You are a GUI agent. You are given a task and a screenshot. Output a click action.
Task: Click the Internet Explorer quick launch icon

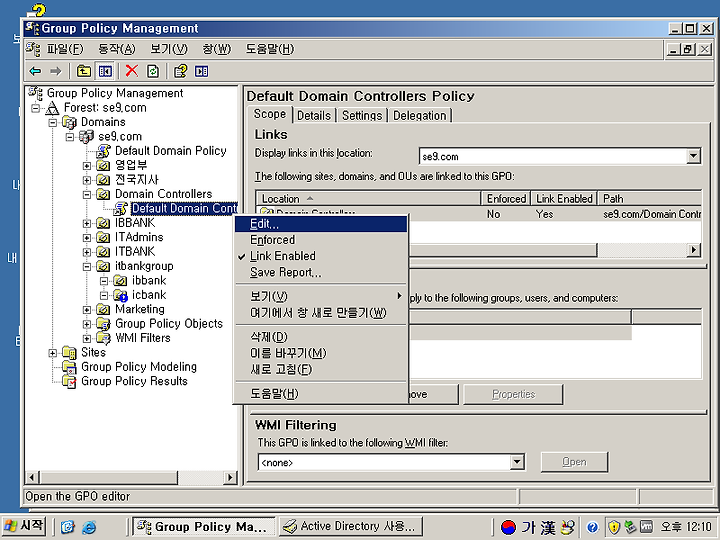[x=89, y=527]
